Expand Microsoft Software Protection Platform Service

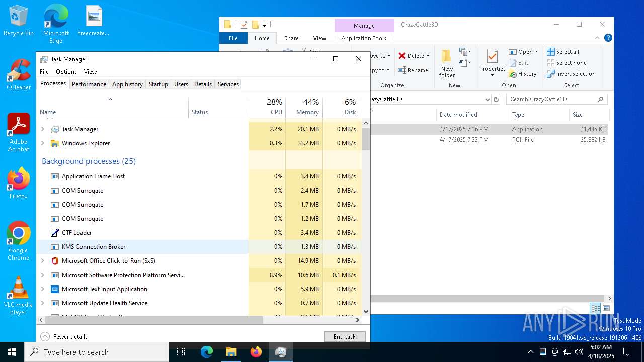click(42, 275)
